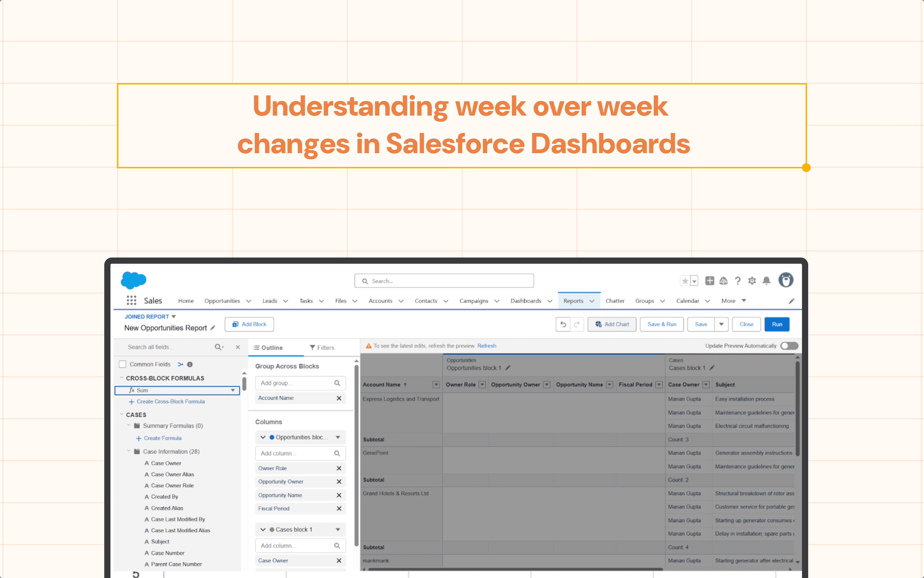The width and height of the screenshot is (924, 578).
Task: Close the fields panel with X
Action: click(238, 347)
